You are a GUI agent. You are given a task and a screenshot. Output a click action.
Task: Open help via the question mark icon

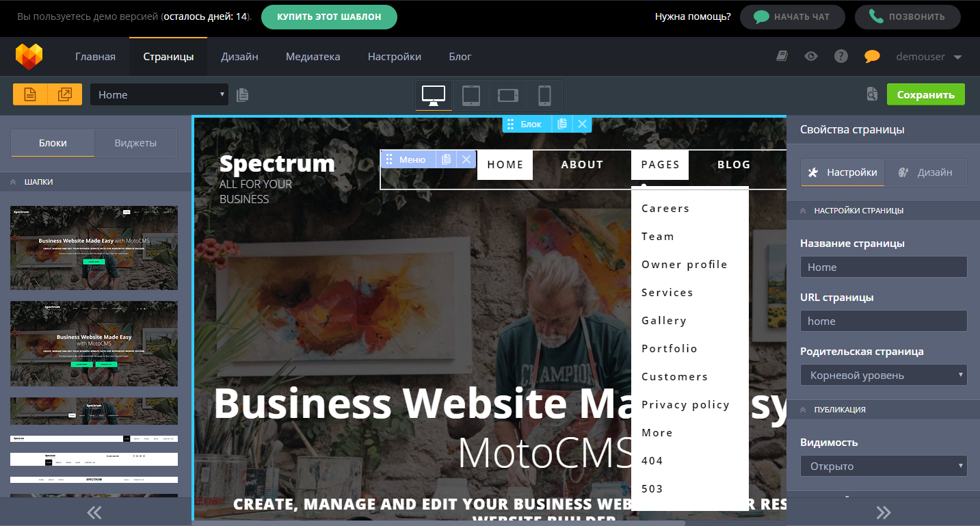coord(840,57)
